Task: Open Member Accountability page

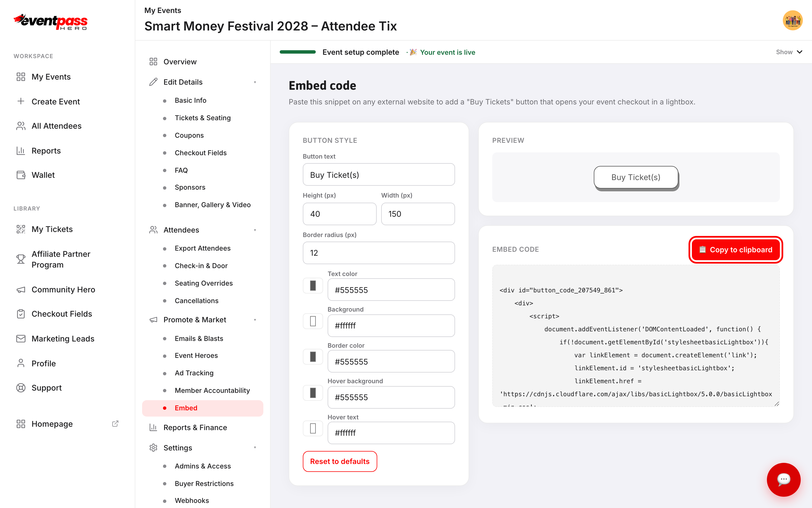Action: (x=212, y=390)
